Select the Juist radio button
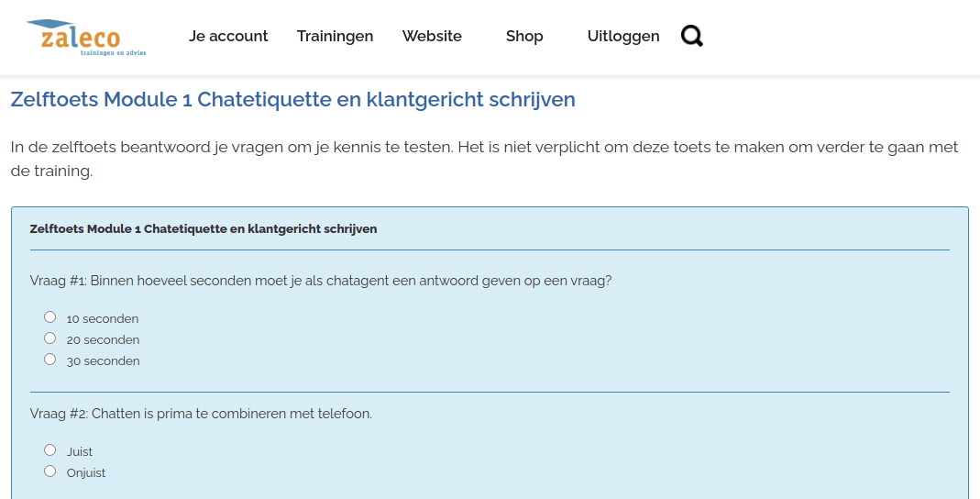This screenshot has width=980, height=499. point(50,450)
